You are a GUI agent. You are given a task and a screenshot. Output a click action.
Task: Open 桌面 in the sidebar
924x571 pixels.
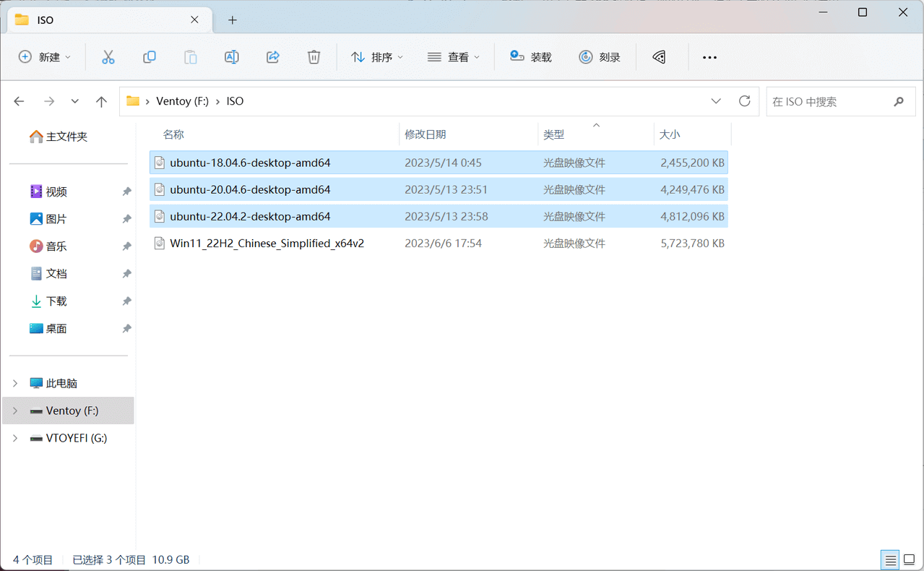pyautogui.click(x=48, y=329)
